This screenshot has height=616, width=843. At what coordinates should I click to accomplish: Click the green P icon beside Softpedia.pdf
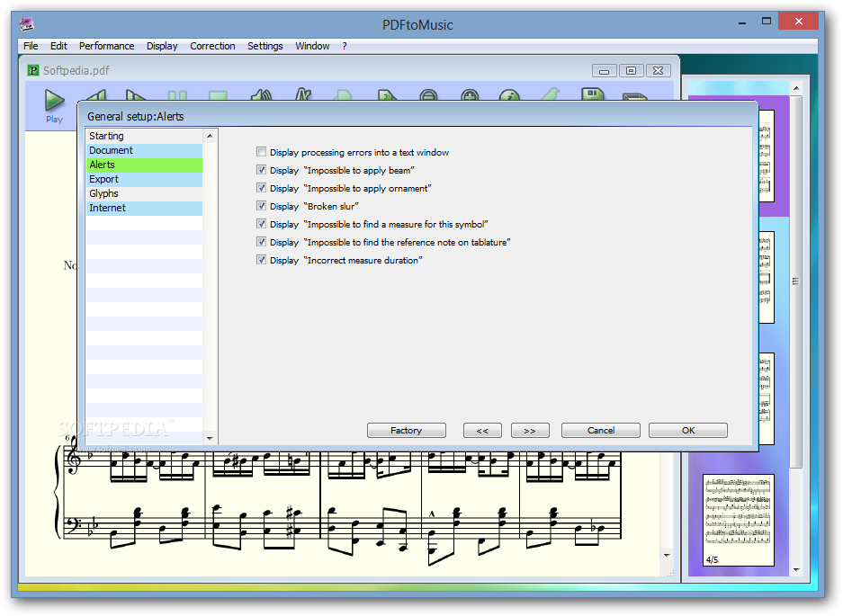pos(33,70)
